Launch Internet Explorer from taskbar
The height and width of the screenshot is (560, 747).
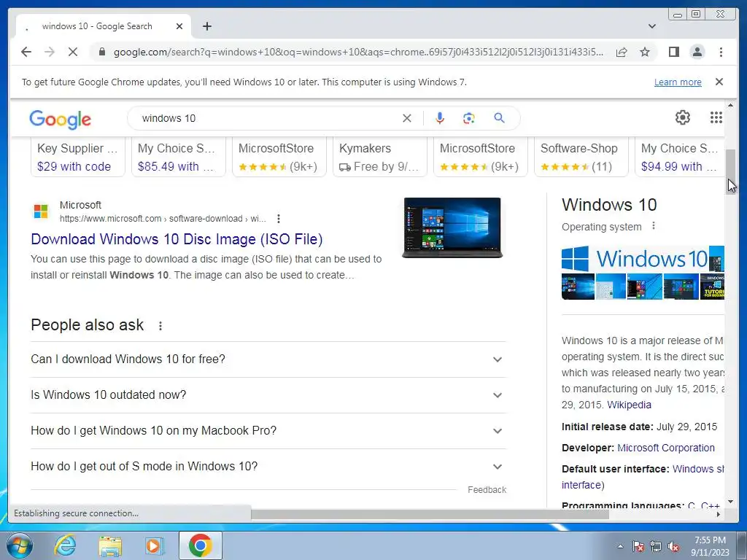point(65,545)
